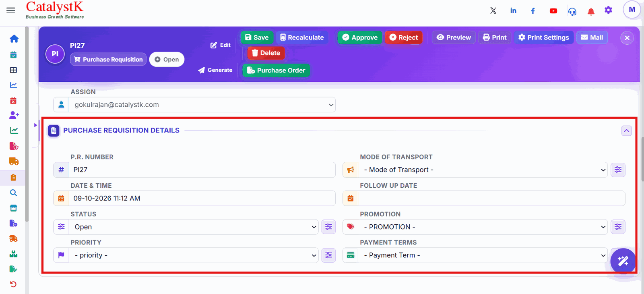Open the Facebook social link

point(533,11)
